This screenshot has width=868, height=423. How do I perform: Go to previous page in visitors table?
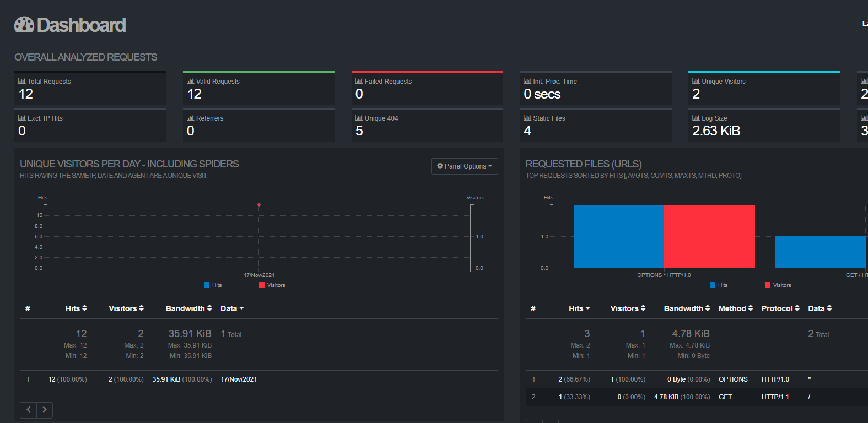(x=29, y=410)
